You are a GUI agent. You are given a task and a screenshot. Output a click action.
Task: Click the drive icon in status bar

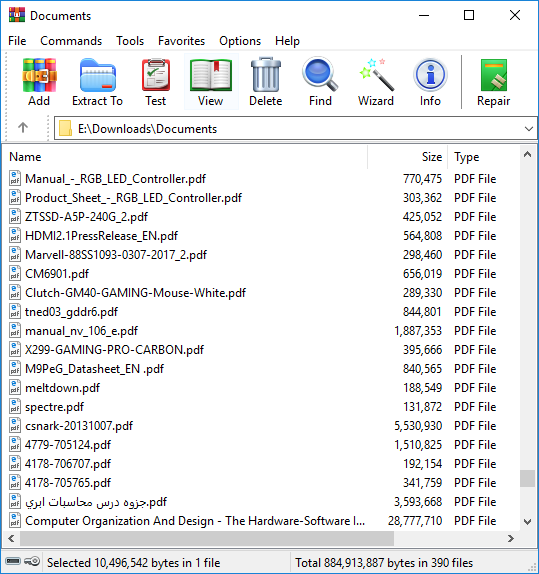pyautogui.click(x=13, y=561)
